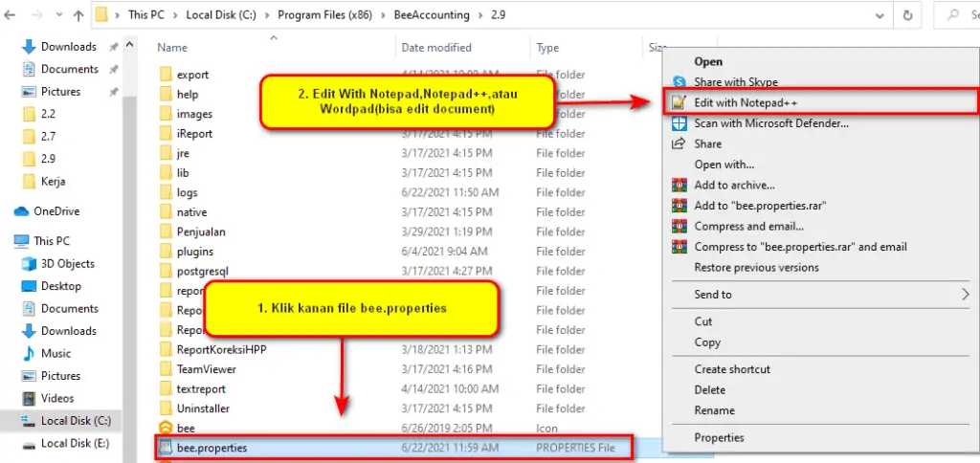Screen dimensions: 980x463
Task: Open the address bar history dropdown chevron
Action: (879, 15)
